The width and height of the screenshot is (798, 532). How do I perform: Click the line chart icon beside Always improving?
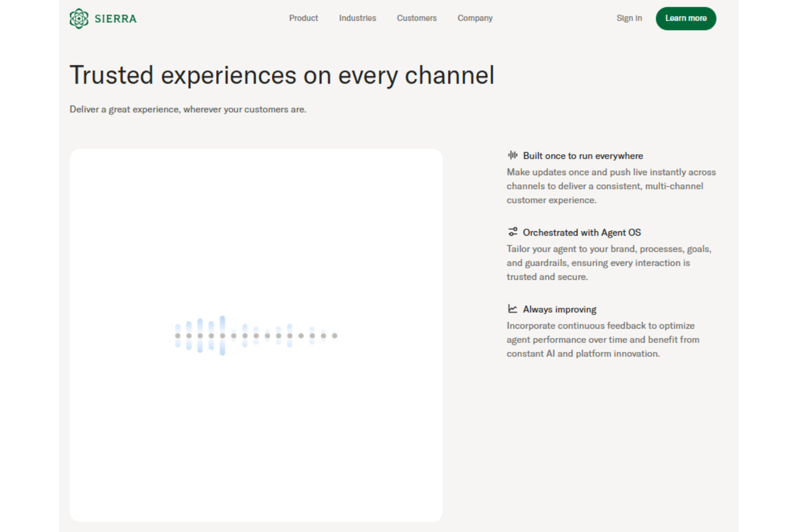[512, 309]
